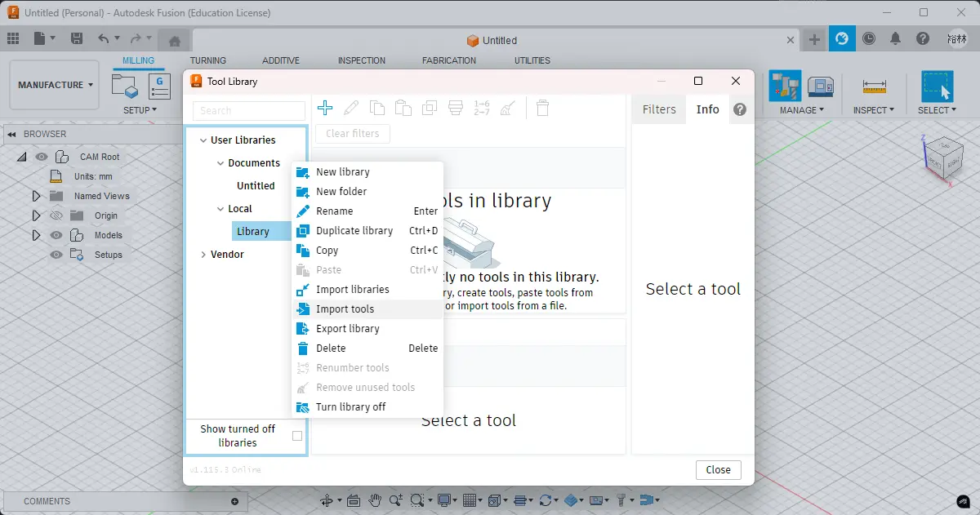Expand the MANAGE dropdown menu

802,110
